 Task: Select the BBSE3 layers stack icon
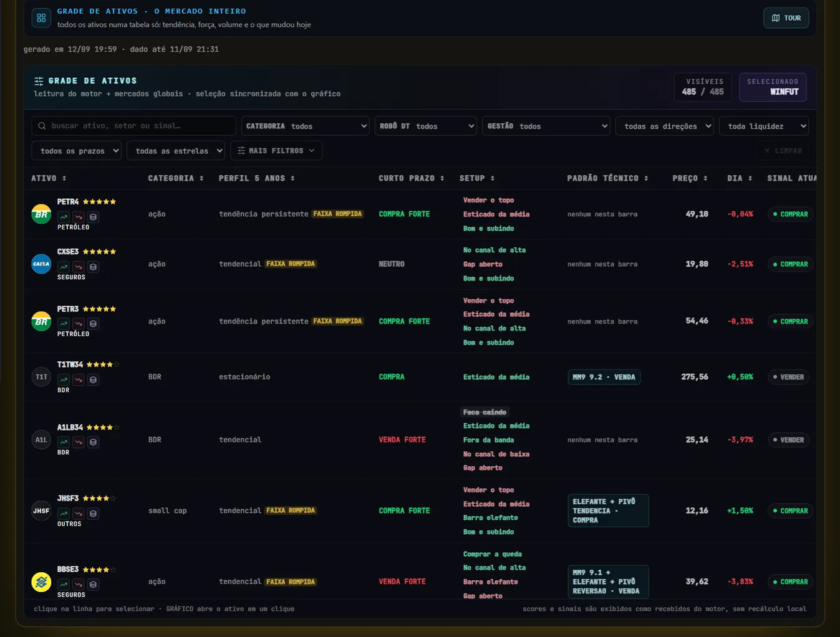coord(93,585)
